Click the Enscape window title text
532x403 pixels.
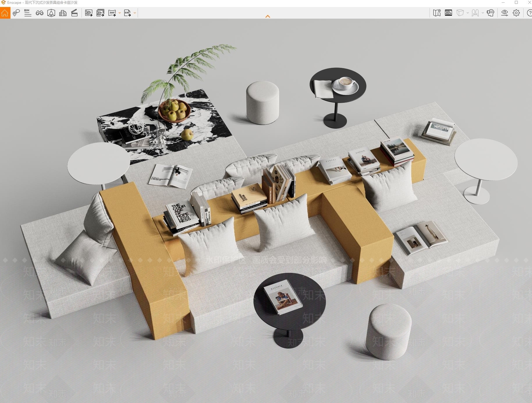pos(42,3)
